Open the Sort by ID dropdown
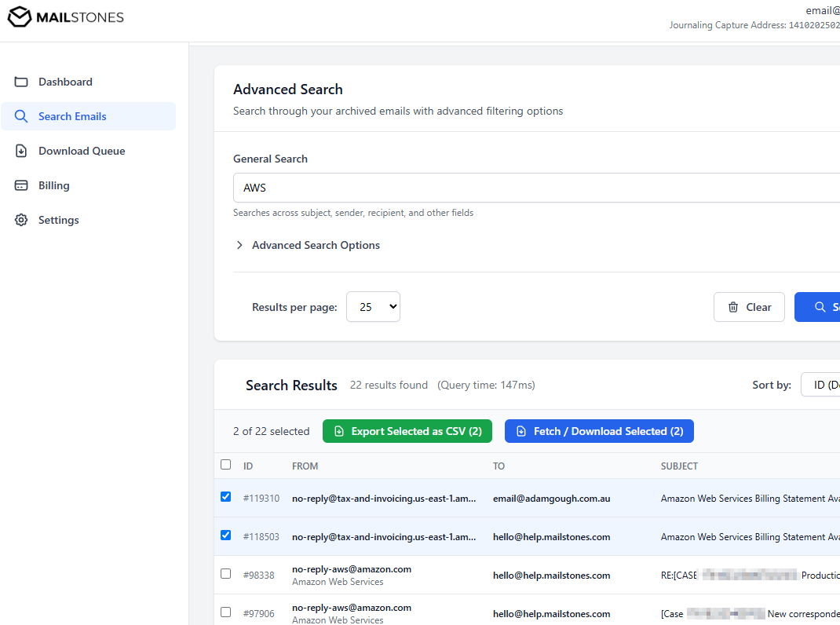This screenshot has height=625, width=840. coord(824,384)
